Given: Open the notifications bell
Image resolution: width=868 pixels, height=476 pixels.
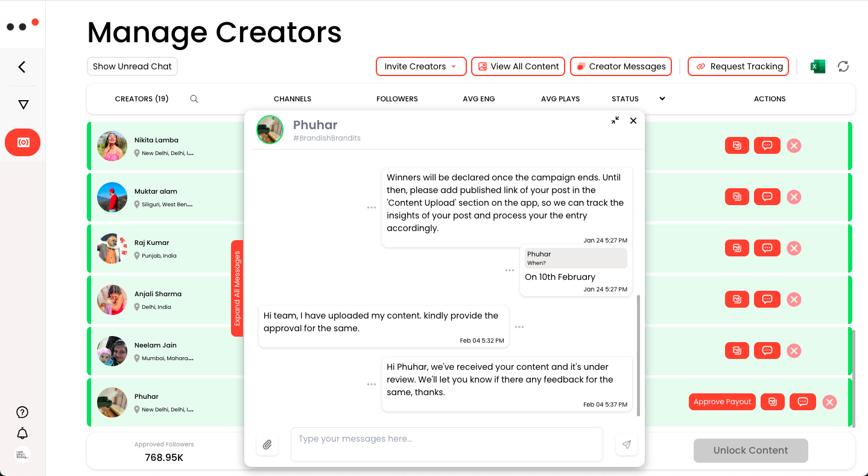Looking at the screenshot, I should coord(22,433).
